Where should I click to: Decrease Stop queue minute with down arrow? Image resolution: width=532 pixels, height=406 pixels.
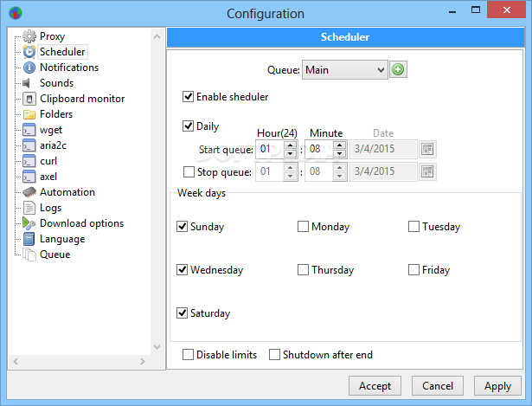click(x=340, y=176)
